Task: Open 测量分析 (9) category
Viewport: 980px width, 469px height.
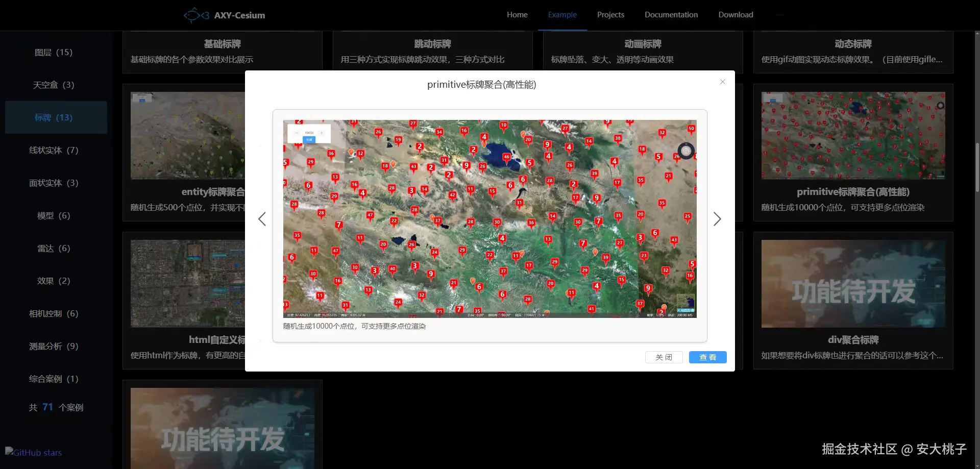Action: click(x=54, y=346)
